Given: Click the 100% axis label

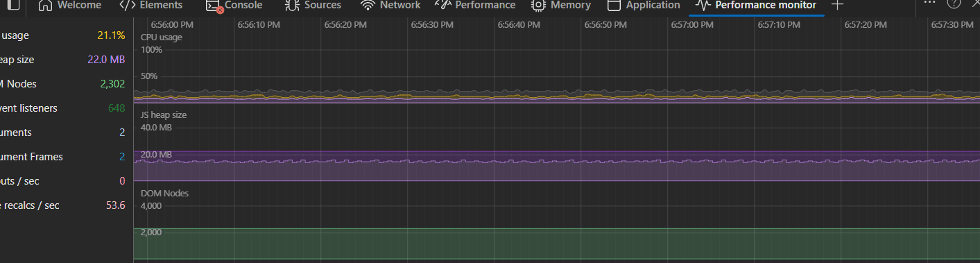Looking at the screenshot, I should (152, 50).
